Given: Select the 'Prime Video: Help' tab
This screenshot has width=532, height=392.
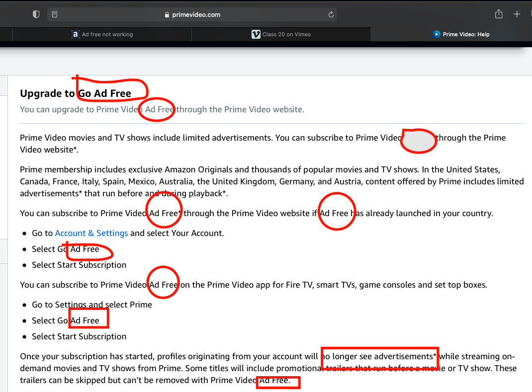Looking at the screenshot, I should 466,34.
